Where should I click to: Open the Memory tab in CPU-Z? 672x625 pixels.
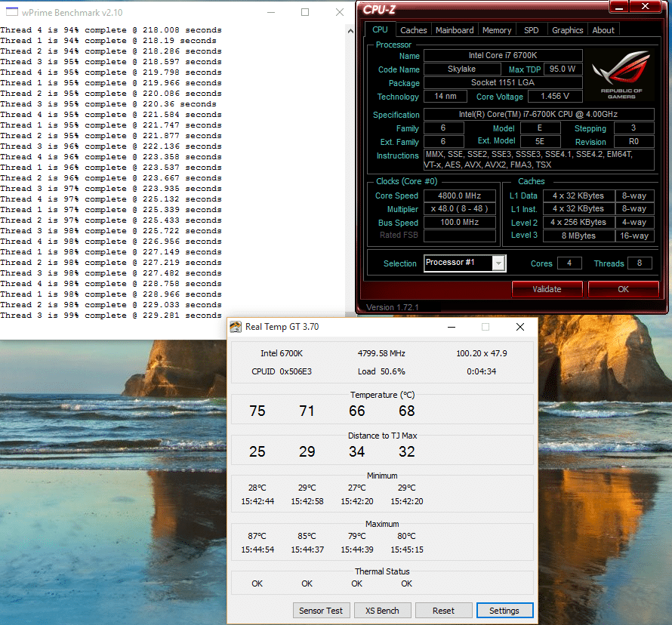[x=497, y=30]
